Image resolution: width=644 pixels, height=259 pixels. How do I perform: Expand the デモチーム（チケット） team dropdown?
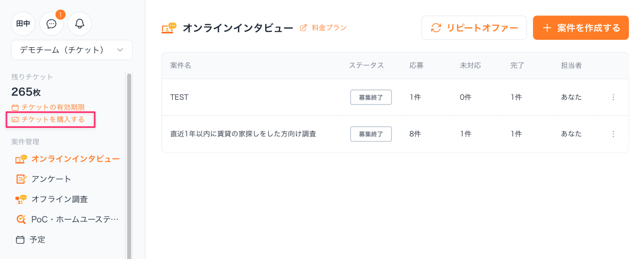point(72,50)
